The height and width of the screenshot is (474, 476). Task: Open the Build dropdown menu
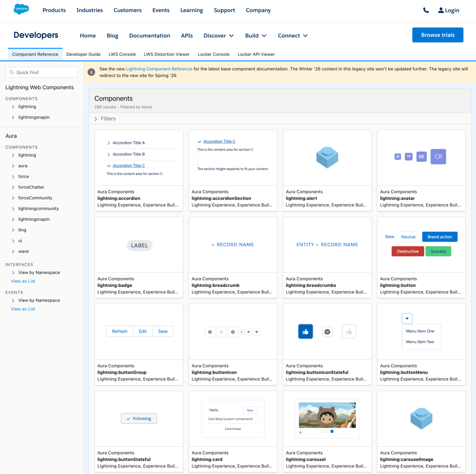point(256,36)
